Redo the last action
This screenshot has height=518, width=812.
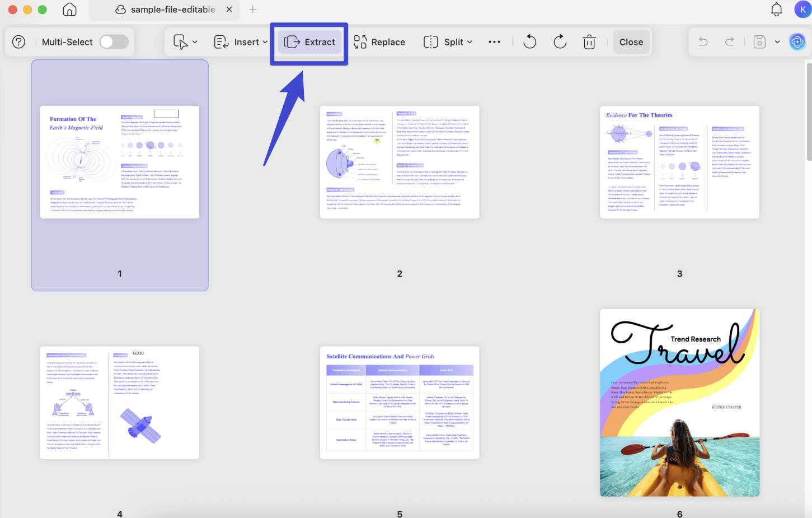coord(730,42)
